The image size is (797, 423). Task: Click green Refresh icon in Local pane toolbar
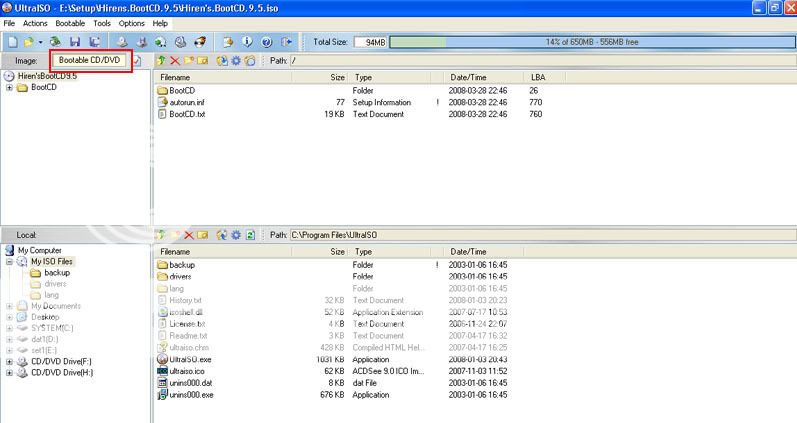click(x=250, y=235)
